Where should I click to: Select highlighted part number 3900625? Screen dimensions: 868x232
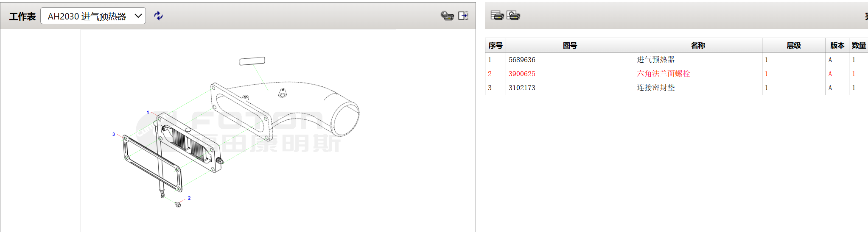522,74
